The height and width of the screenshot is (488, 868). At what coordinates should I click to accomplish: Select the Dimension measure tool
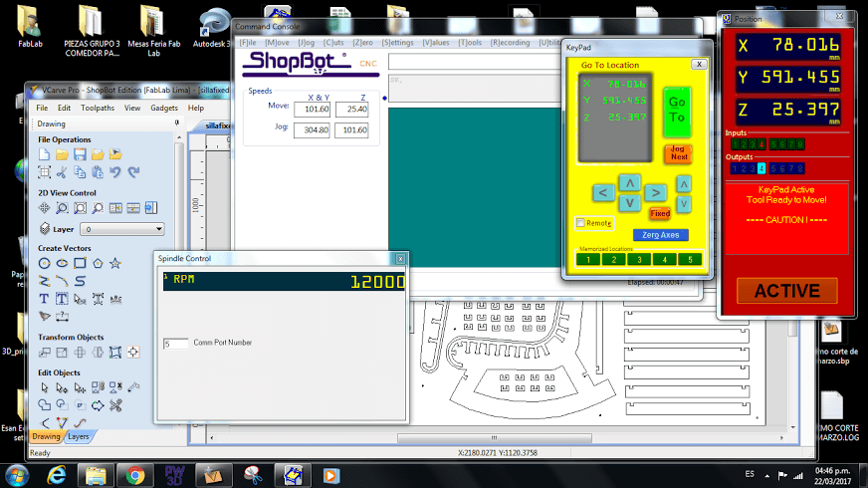click(x=62, y=317)
